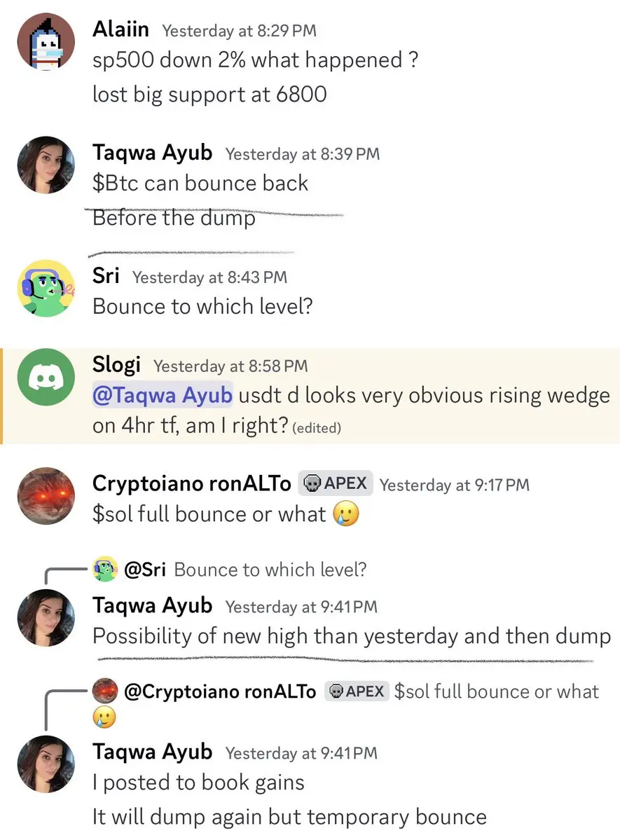Click small cat avatar in reply preview
The width and height of the screenshot is (620, 840).
105,691
